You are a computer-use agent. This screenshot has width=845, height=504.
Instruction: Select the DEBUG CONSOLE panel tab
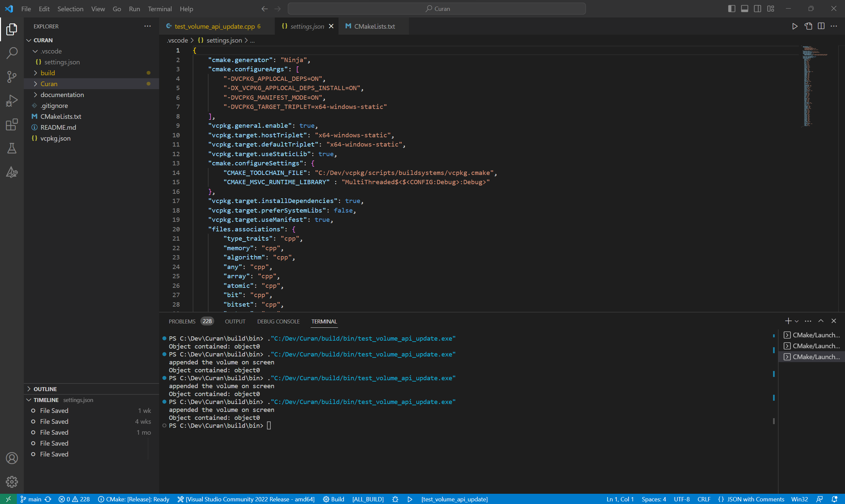pyautogui.click(x=279, y=321)
